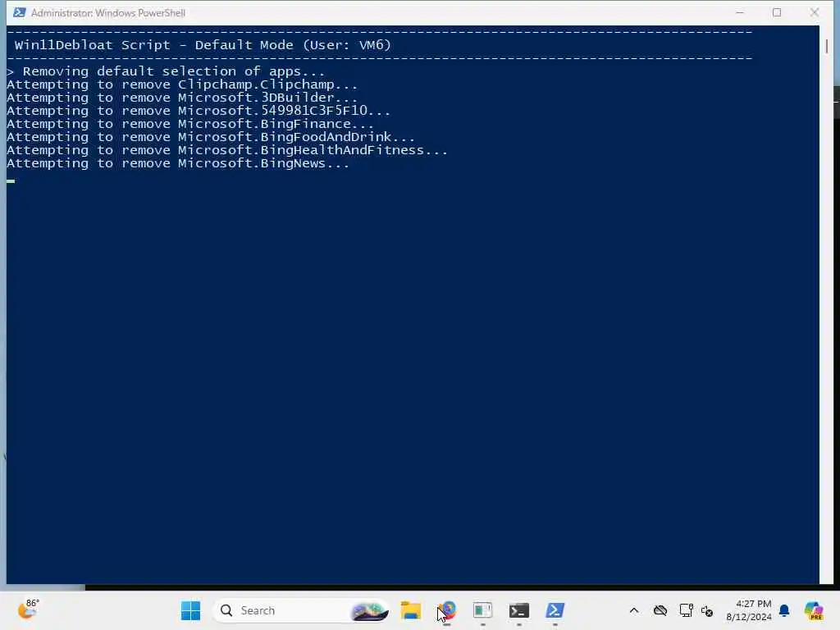Viewport: 840px width, 630px height.
Task: Click the muted volume tray icon
Action: (x=706, y=610)
